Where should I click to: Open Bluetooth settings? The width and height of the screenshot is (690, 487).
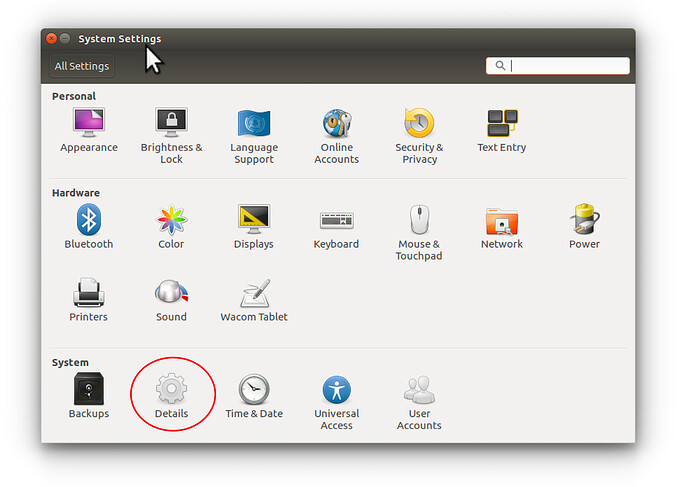point(88,227)
